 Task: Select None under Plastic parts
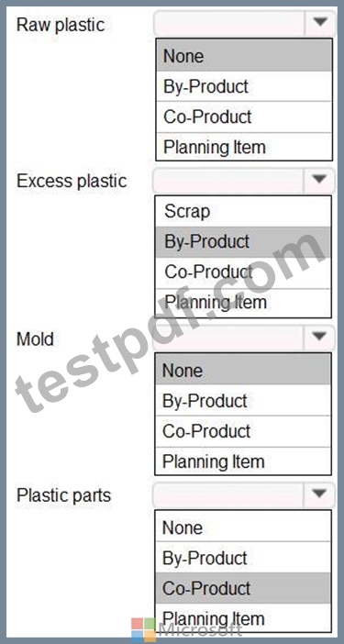click(x=243, y=527)
